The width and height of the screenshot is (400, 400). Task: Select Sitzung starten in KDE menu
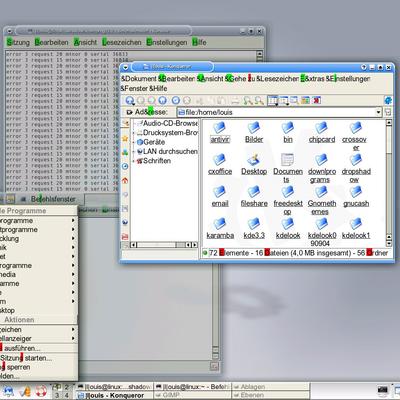pos(38,358)
